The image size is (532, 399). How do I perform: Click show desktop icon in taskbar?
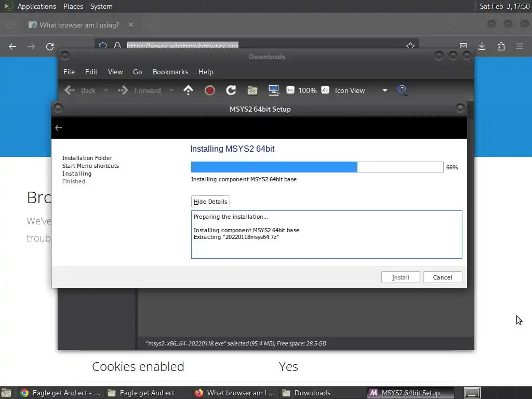point(6,393)
